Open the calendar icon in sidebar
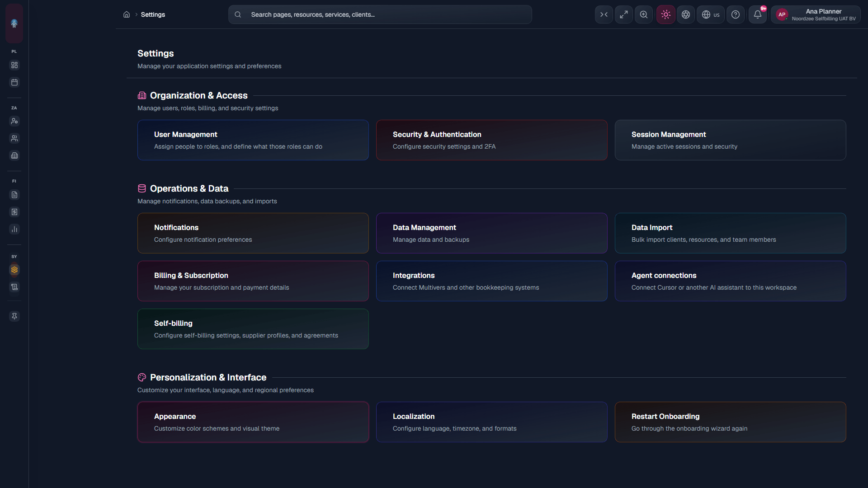Screen dimensions: 868x488 pyautogui.click(x=14, y=82)
